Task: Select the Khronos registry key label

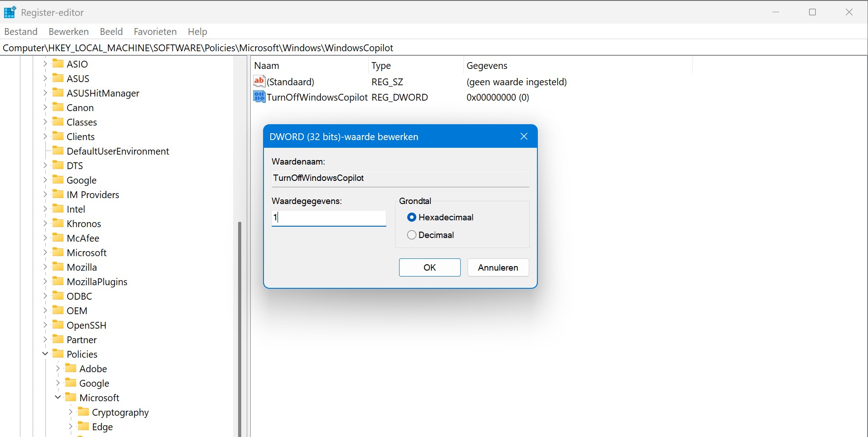Action: [x=83, y=223]
